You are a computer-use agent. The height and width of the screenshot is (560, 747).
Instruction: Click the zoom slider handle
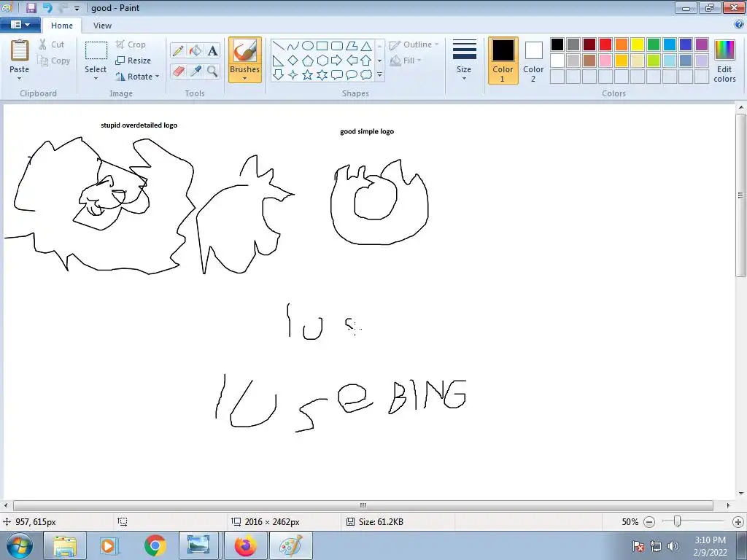[677, 521]
